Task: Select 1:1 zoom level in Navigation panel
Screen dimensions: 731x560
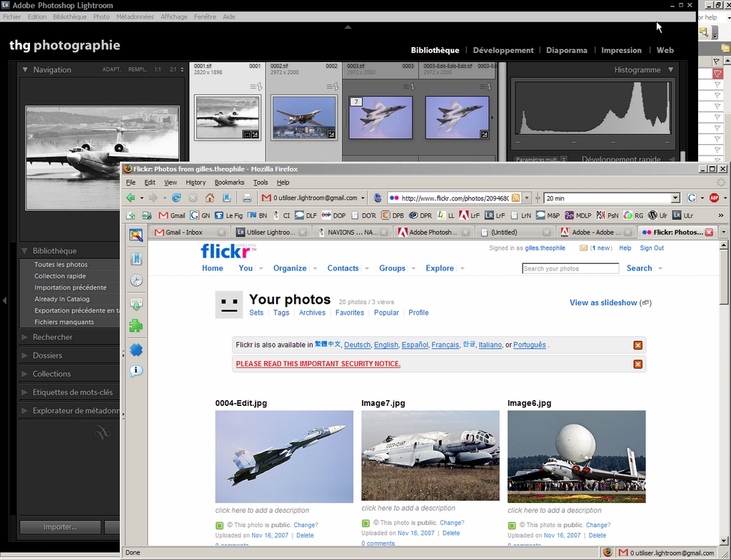Action: 158,69
